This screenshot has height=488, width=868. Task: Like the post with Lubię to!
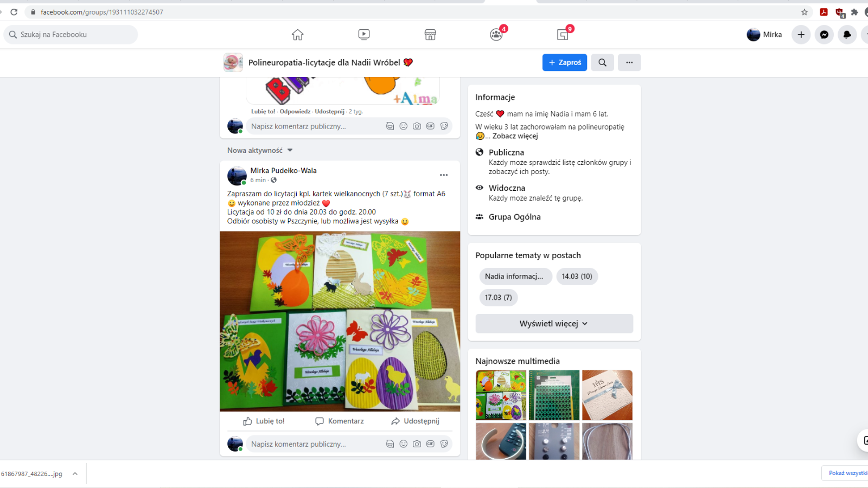264,421
